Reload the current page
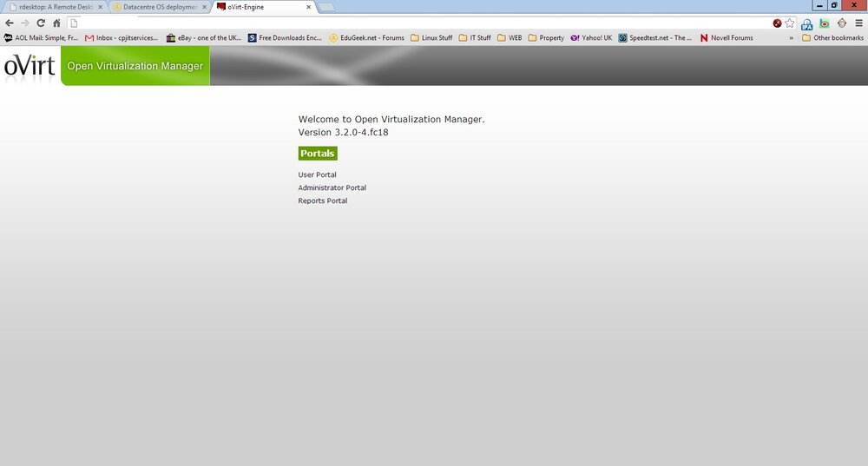 [x=41, y=23]
